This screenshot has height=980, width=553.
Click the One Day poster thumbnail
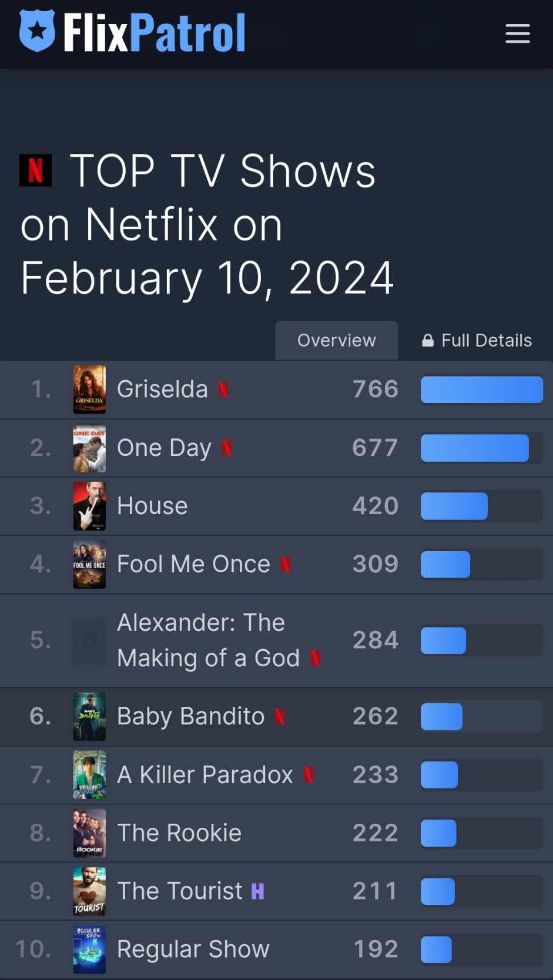[x=89, y=448]
